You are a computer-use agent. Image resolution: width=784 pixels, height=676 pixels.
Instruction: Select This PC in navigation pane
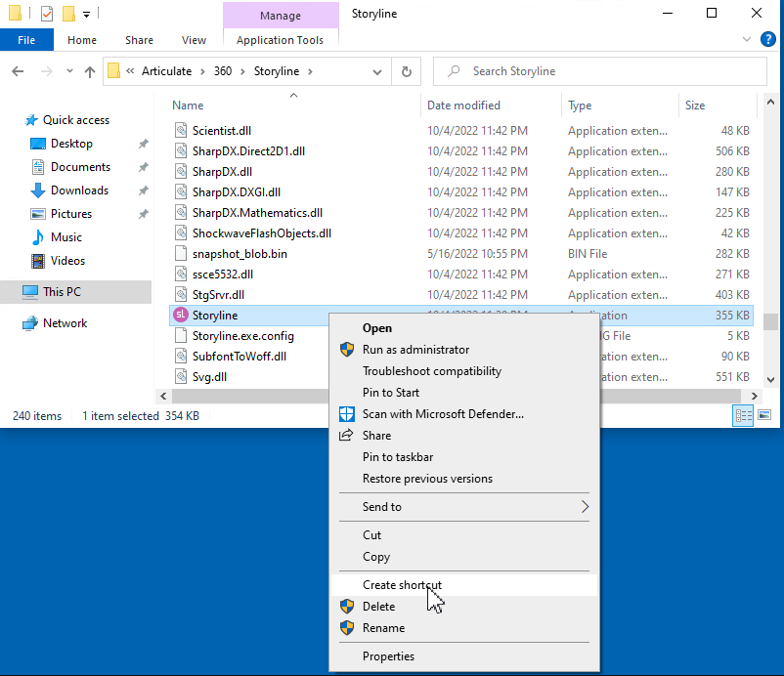[x=75, y=292]
